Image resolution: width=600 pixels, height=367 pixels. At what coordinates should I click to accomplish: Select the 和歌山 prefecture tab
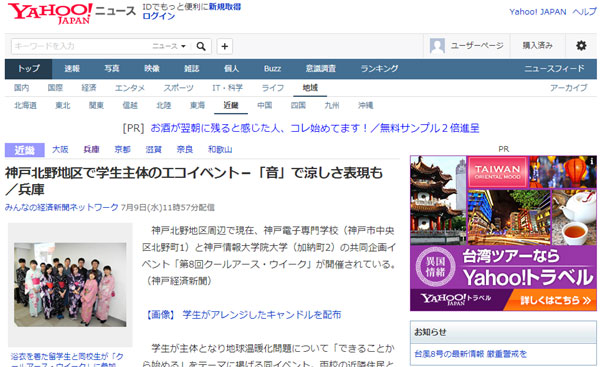[x=220, y=149]
